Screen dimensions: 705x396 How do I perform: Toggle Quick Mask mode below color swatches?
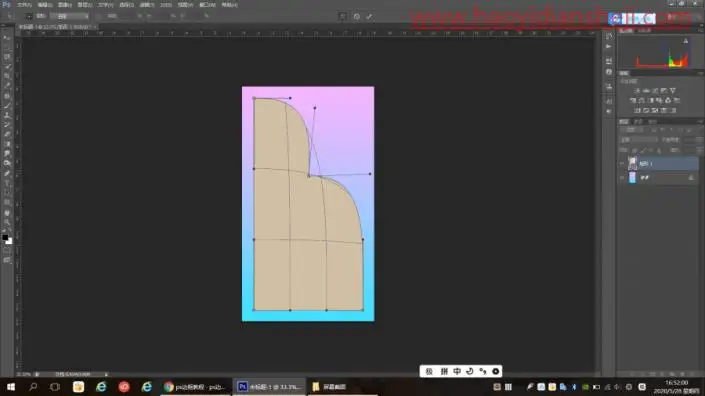coord(7,251)
